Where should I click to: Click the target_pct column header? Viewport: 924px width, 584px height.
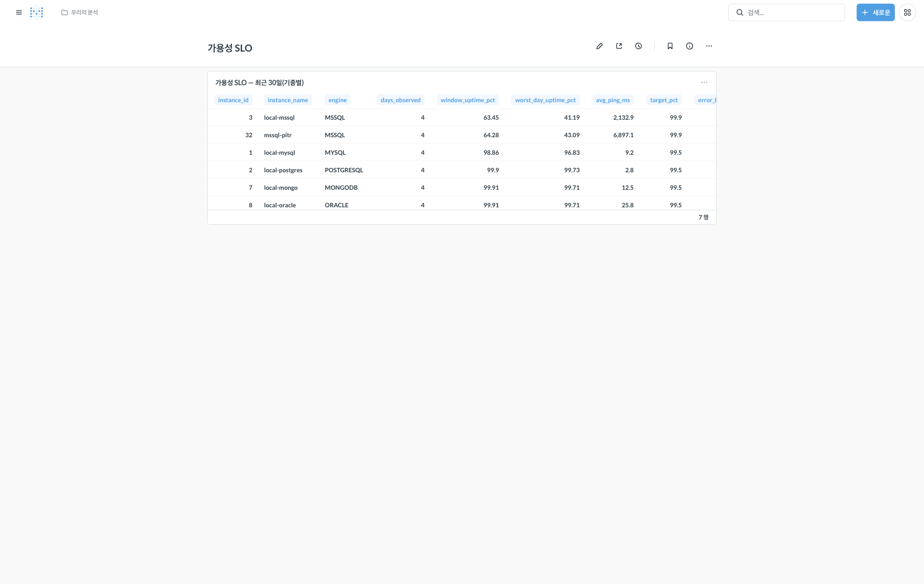[664, 100]
